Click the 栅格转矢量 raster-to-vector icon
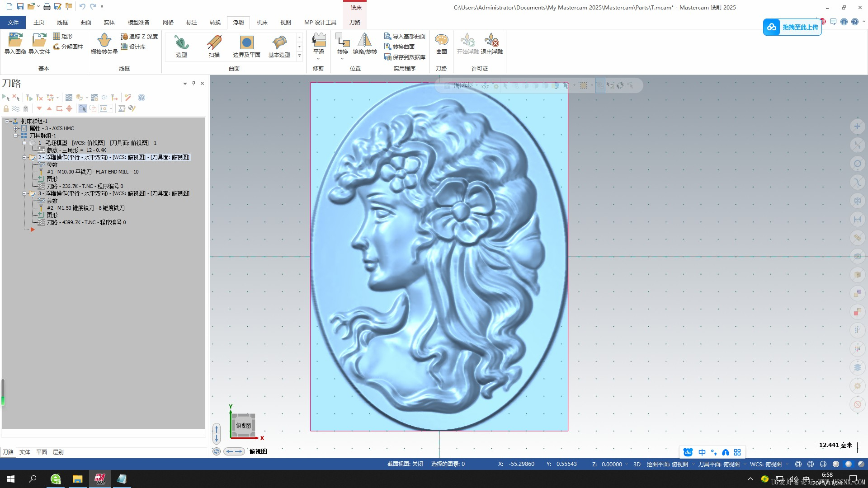Screen dimensions: 868x488 [x=104, y=41]
